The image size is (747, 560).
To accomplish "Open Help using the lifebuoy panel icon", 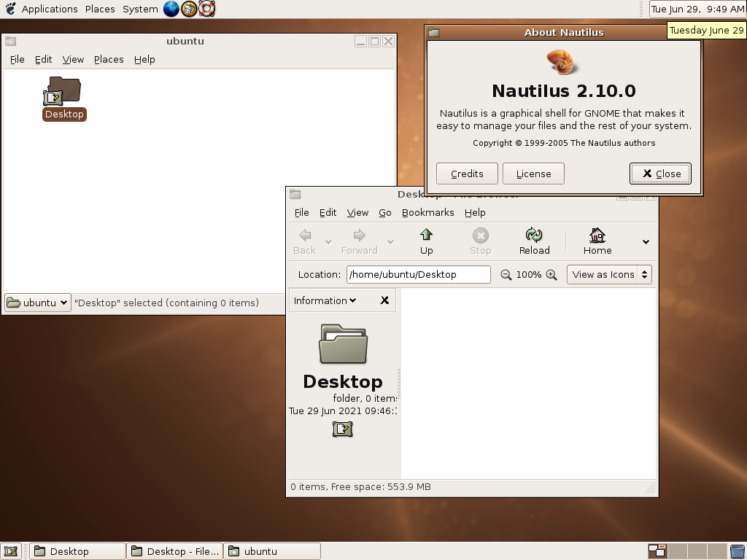I will coord(206,9).
